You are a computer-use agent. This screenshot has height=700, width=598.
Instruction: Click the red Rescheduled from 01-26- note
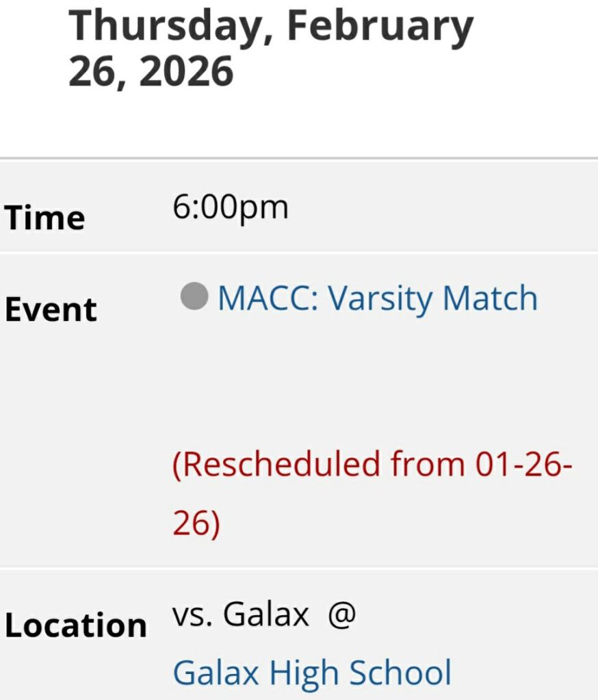point(372,465)
